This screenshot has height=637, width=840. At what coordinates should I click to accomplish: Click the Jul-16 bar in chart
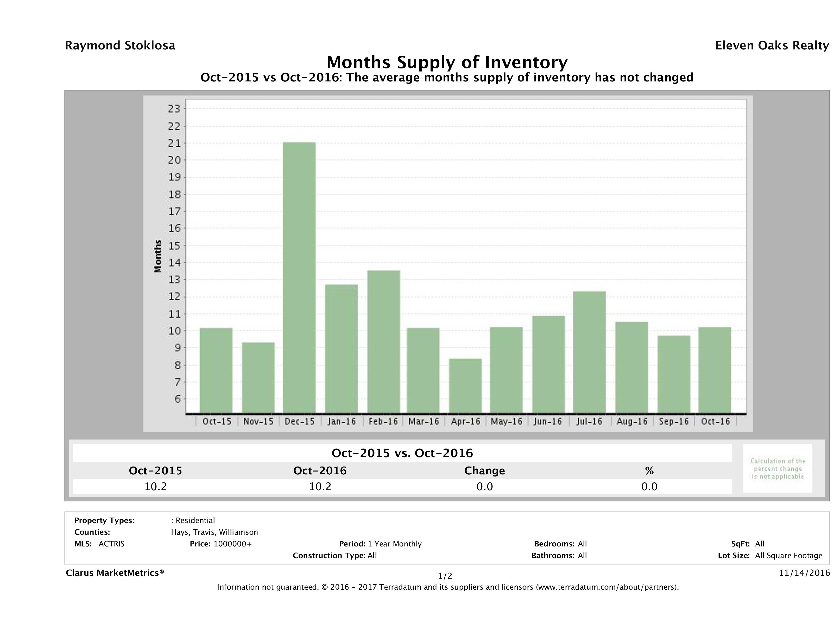point(589,352)
